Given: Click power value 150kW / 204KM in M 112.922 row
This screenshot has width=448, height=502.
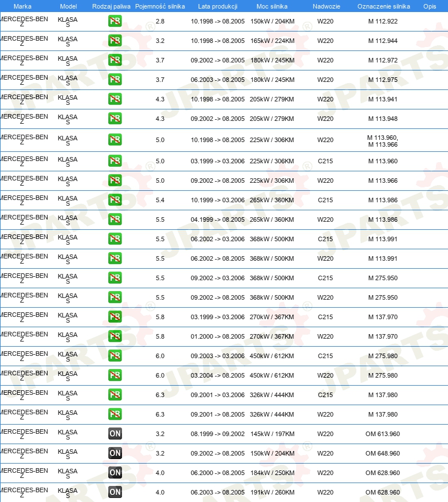Looking at the screenshot, I should click(272, 21).
